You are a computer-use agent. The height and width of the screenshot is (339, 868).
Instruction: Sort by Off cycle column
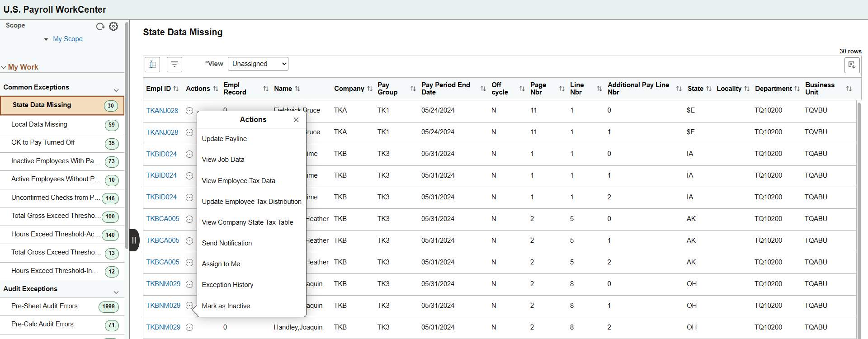coord(522,89)
